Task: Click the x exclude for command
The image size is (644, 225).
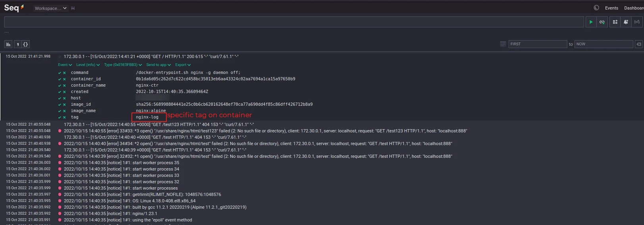Action: coord(64,73)
